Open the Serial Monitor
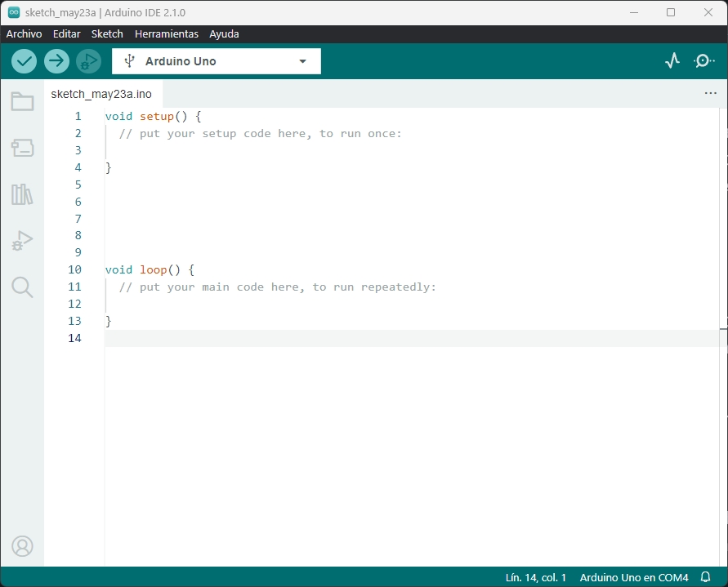The image size is (728, 587). click(703, 61)
